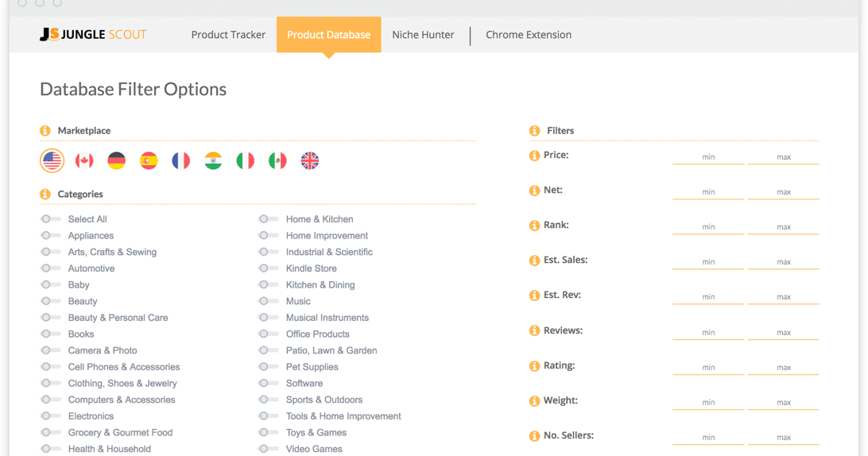Open the Niche Hunter tab
The height and width of the screenshot is (456, 868).
point(423,34)
